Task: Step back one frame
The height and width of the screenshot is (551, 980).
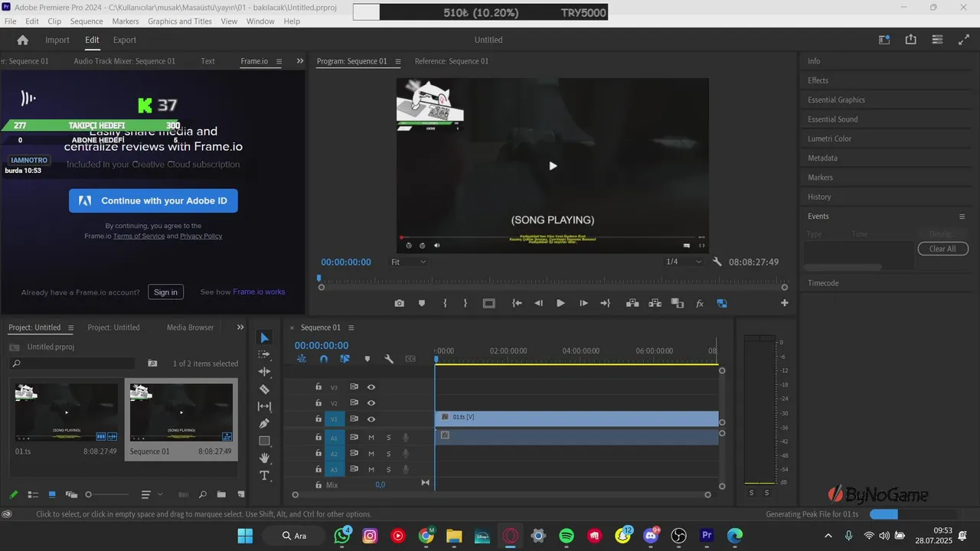Action: coord(538,303)
